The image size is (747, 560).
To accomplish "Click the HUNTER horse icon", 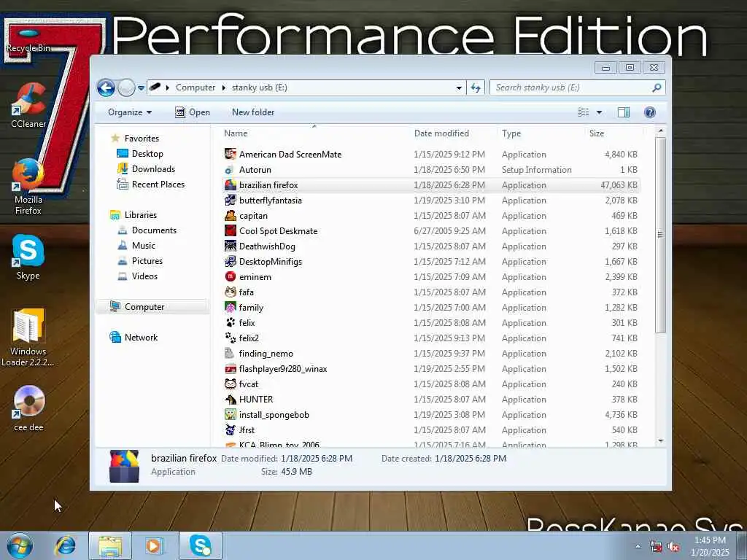I will 231,399.
